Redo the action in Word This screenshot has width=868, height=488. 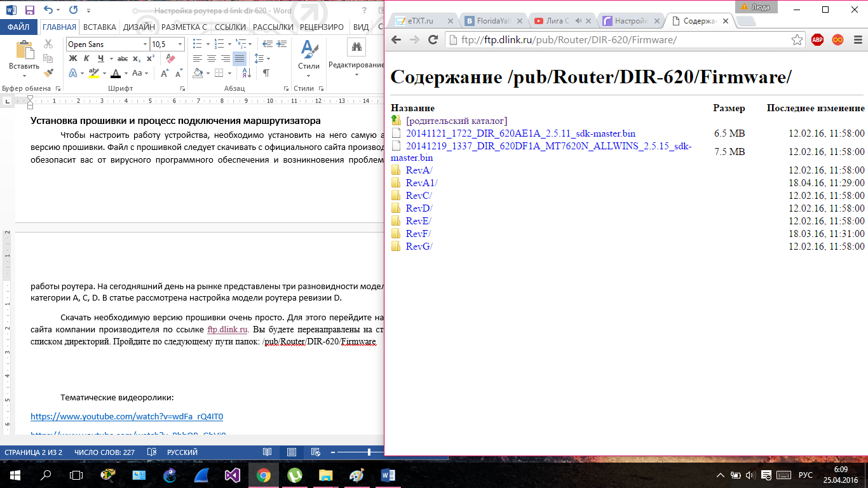pos(73,10)
